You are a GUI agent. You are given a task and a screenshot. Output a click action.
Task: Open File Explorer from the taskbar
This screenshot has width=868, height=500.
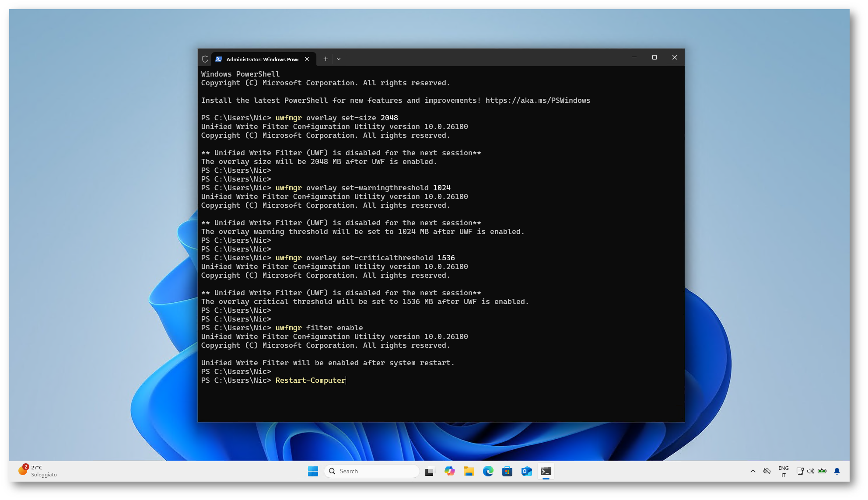469,471
